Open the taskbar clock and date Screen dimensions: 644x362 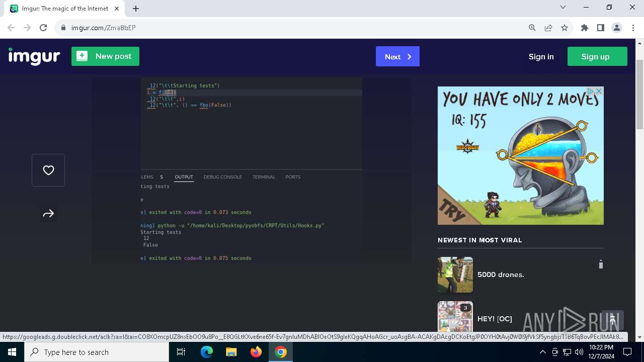(x=601, y=352)
